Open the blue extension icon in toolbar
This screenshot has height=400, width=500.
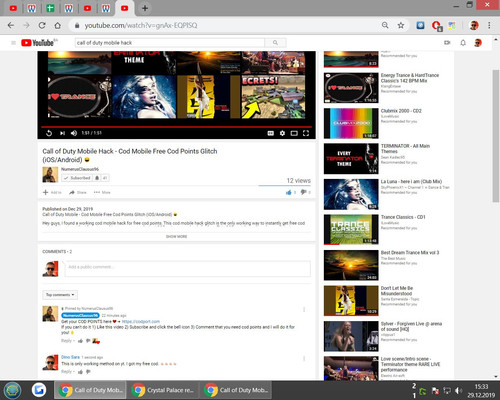point(420,25)
